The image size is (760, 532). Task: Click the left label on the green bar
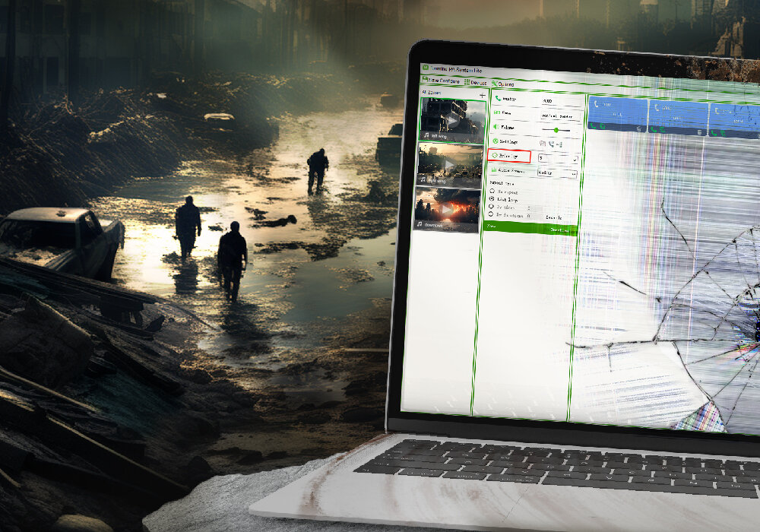[x=491, y=226]
